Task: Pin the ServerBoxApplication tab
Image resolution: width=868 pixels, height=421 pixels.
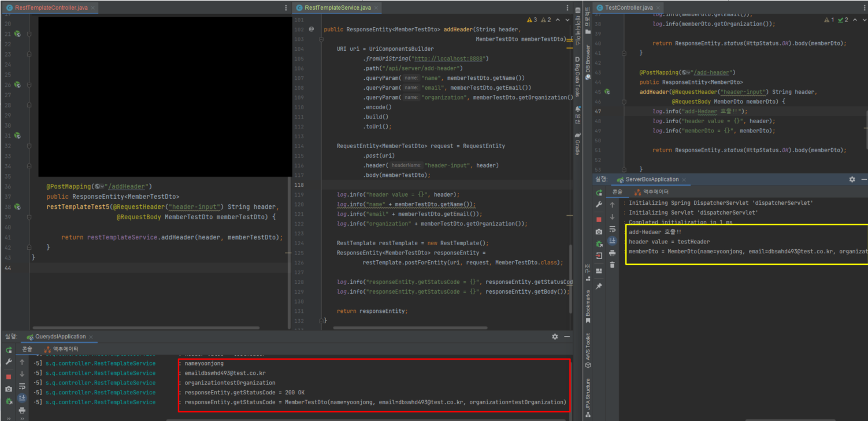Action: (599, 286)
